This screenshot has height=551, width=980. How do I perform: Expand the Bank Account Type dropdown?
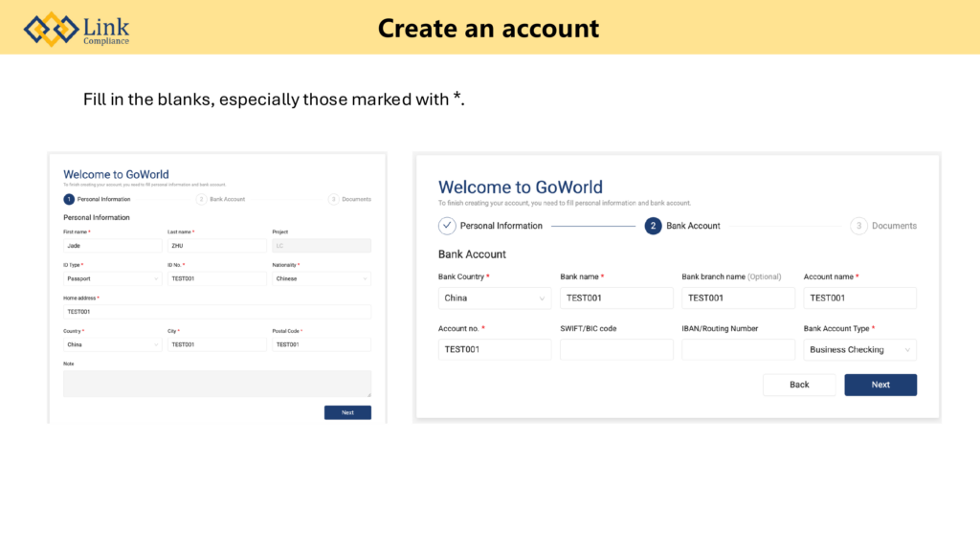click(x=860, y=349)
